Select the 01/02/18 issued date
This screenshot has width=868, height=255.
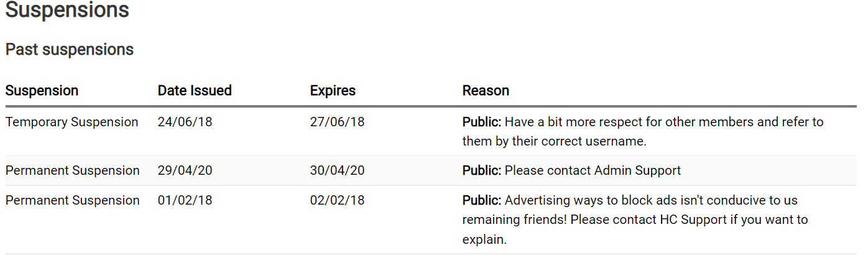tap(185, 200)
